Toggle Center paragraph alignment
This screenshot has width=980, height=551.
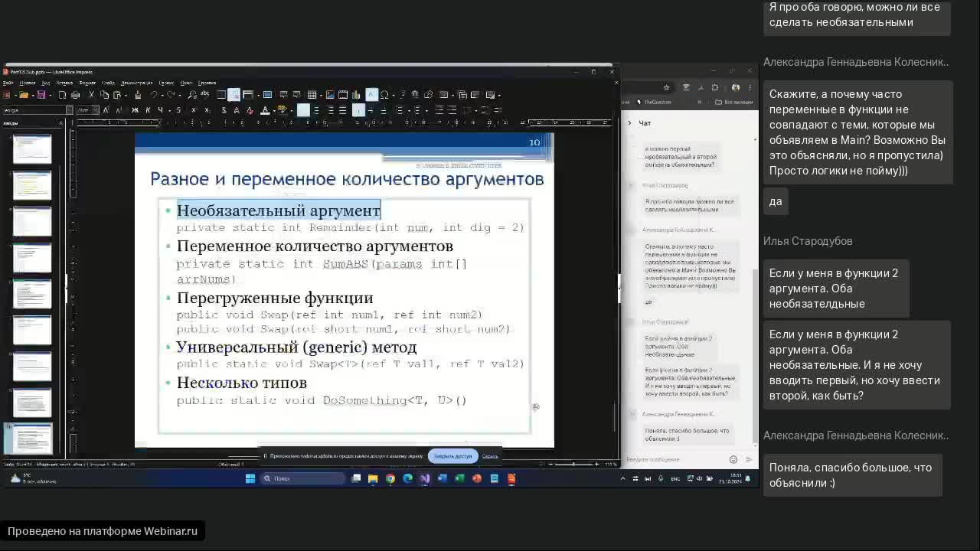click(317, 109)
